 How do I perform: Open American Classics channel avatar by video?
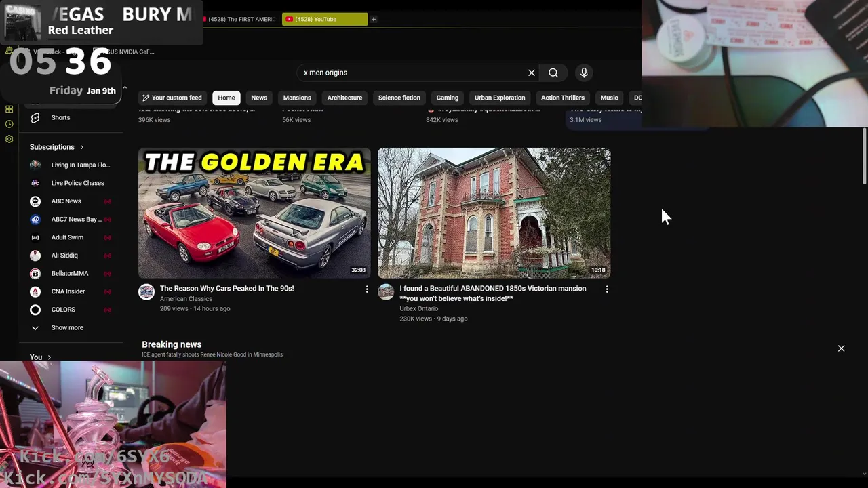[x=146, y=291]
